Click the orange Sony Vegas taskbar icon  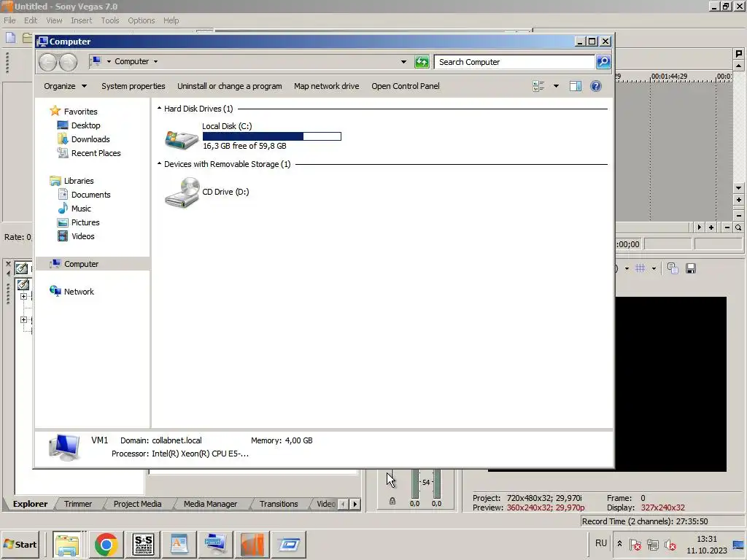click(x=252, y=544)
